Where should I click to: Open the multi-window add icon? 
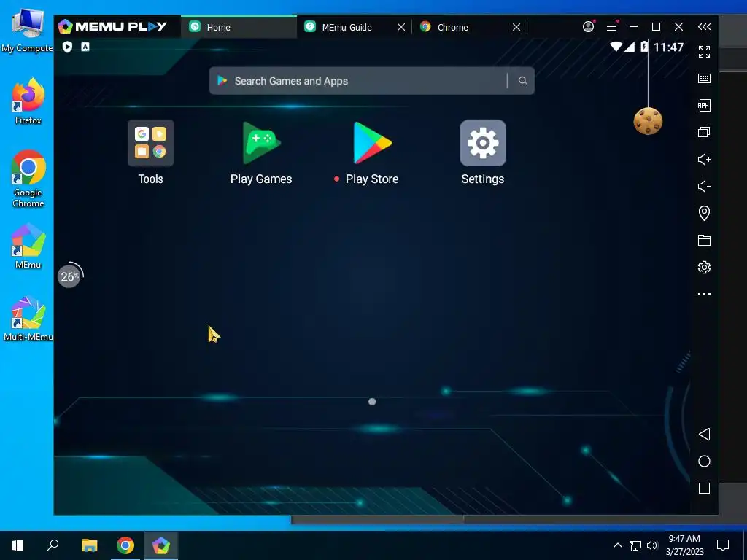pyautogui.click(x=704, y=132)
